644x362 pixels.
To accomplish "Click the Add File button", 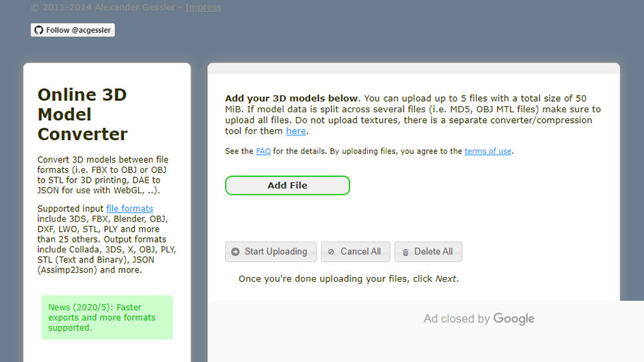I will pos(287,185).
